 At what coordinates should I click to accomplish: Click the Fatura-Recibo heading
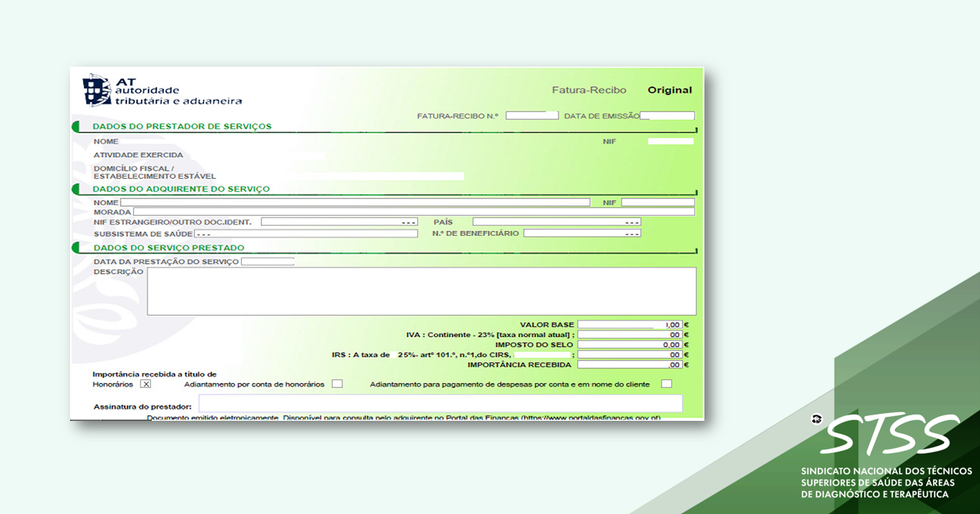(588, 89)
